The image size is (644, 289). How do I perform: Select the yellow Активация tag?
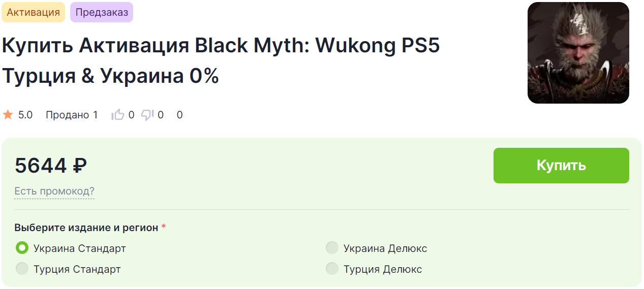point(34,12)
